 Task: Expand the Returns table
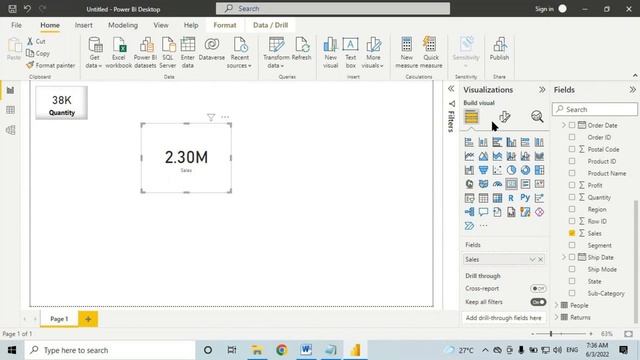tap(556, 317)
